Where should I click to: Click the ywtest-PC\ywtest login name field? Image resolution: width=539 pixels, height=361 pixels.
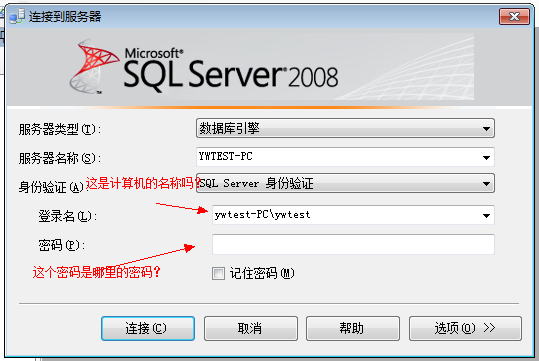point(353,215)
